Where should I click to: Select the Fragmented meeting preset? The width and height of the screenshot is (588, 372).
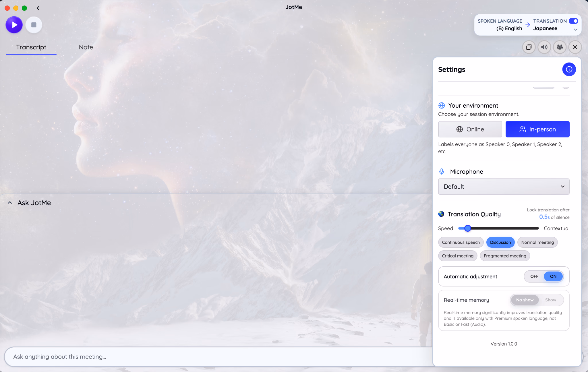point(505,256)
